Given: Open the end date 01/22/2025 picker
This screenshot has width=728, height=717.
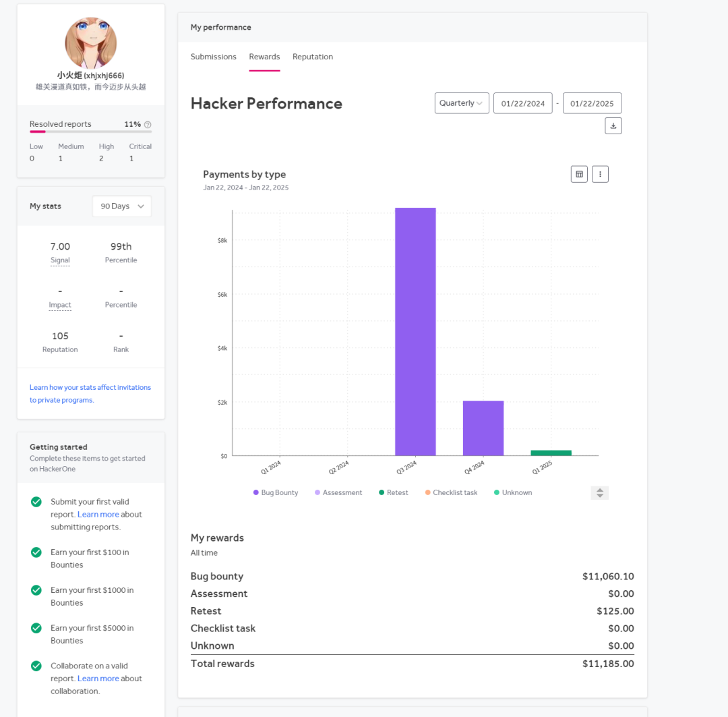Looking at the screenshot, I should pyautogui.click(x=592, y=103).
